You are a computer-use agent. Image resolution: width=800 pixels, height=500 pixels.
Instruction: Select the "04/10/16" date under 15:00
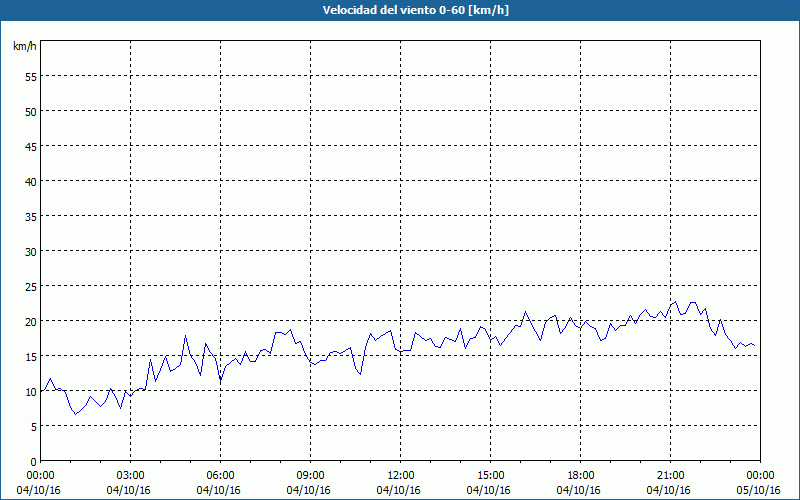point(489,490)
